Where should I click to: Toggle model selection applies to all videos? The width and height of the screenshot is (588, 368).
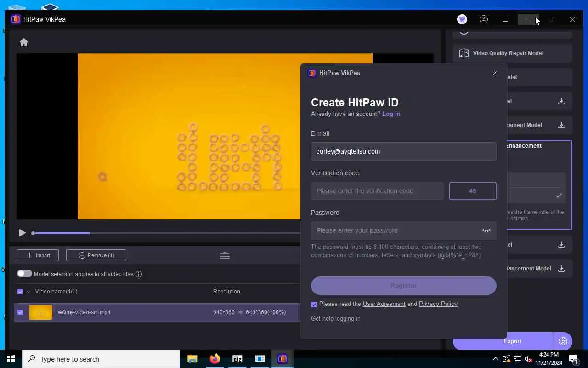(x=24, y=274)
